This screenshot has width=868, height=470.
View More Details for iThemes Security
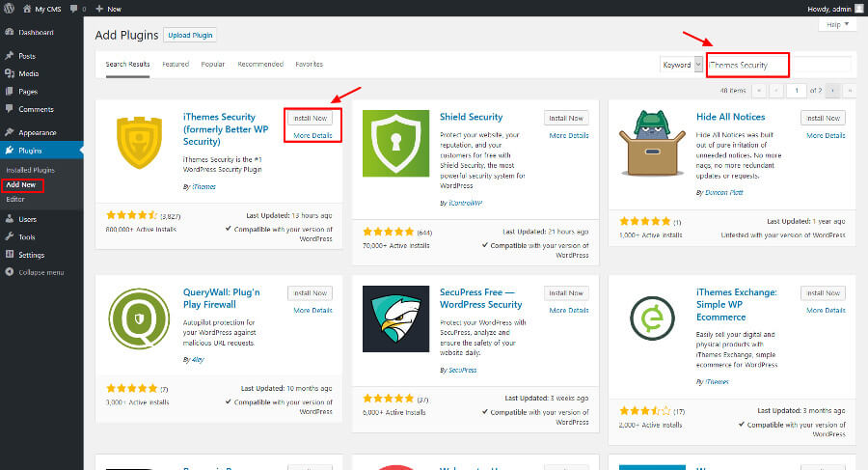(312, 135)
